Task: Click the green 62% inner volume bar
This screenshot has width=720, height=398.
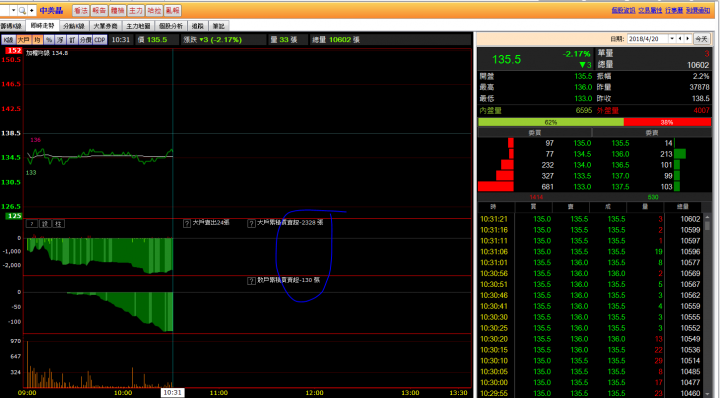Action: [x=551, y=122]
